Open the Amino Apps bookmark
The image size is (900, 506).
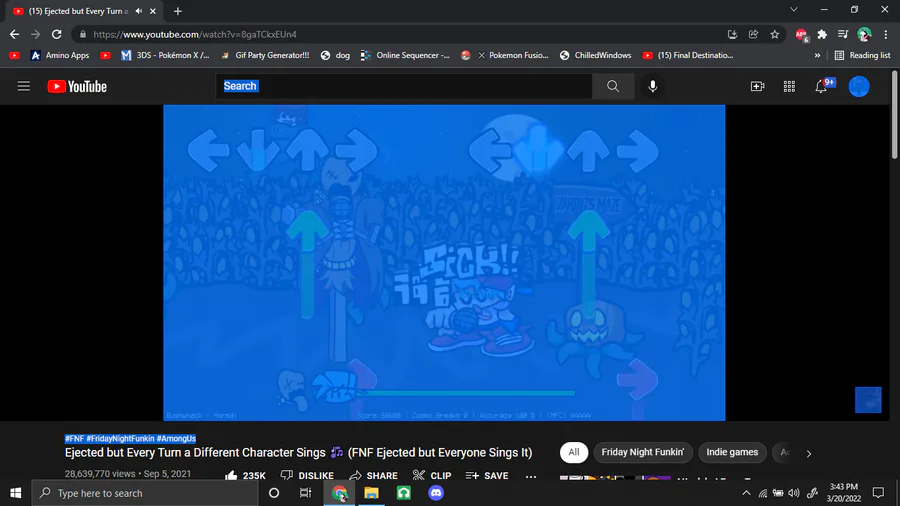coord(60,55)
